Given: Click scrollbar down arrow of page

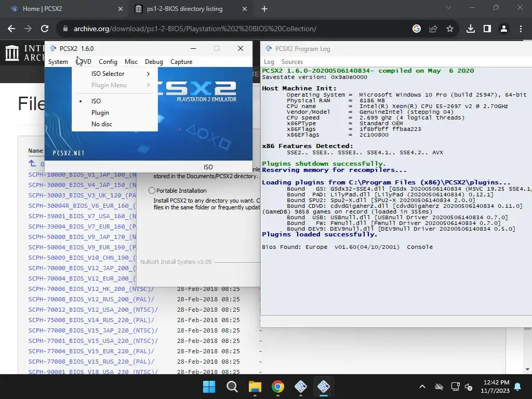Looking at the screenshot, I should [x=528, y=369].
